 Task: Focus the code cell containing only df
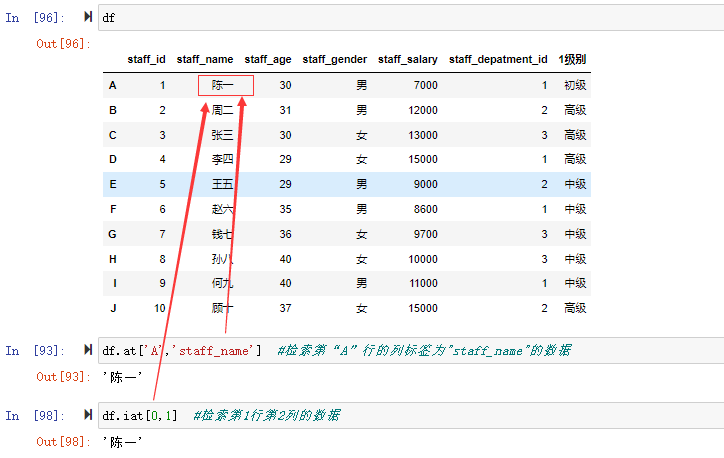pyautogui.click(x=400, y=17)
